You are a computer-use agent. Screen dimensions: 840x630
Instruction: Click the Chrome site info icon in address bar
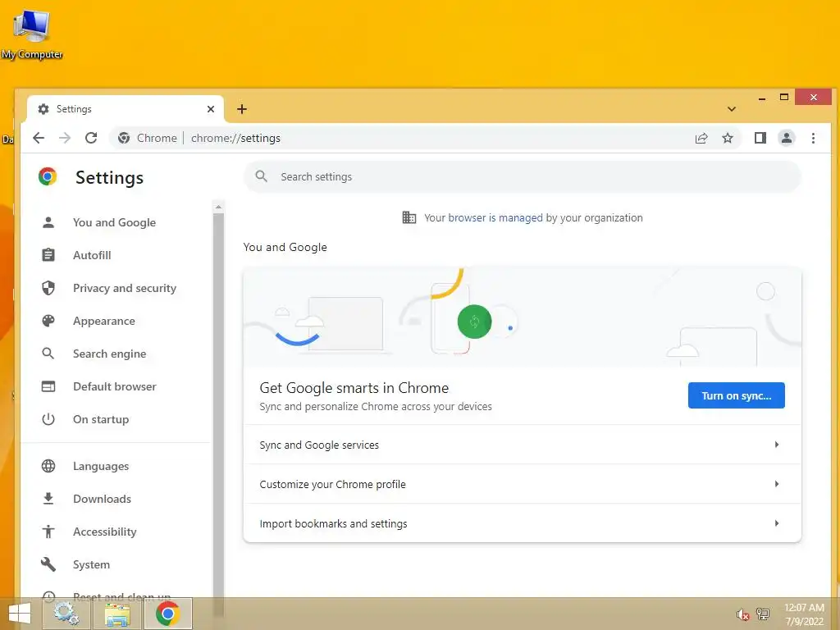tap(124, 138)
